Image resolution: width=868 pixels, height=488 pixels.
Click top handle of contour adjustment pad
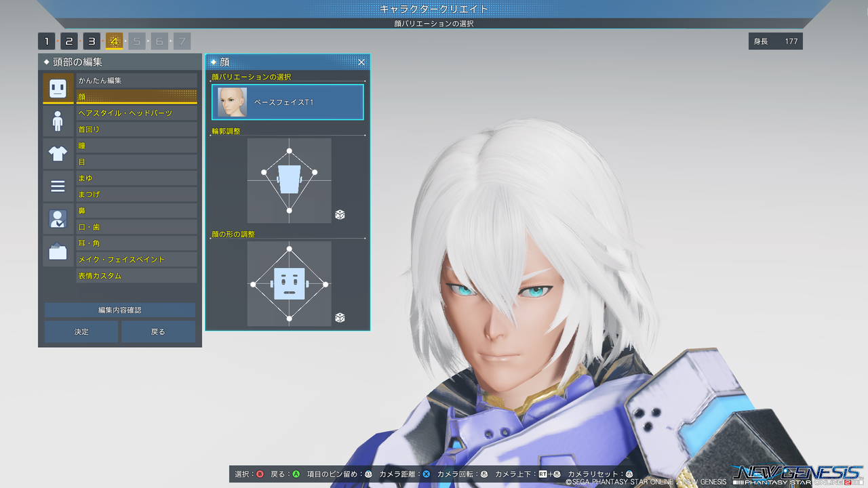pos(290,151)
